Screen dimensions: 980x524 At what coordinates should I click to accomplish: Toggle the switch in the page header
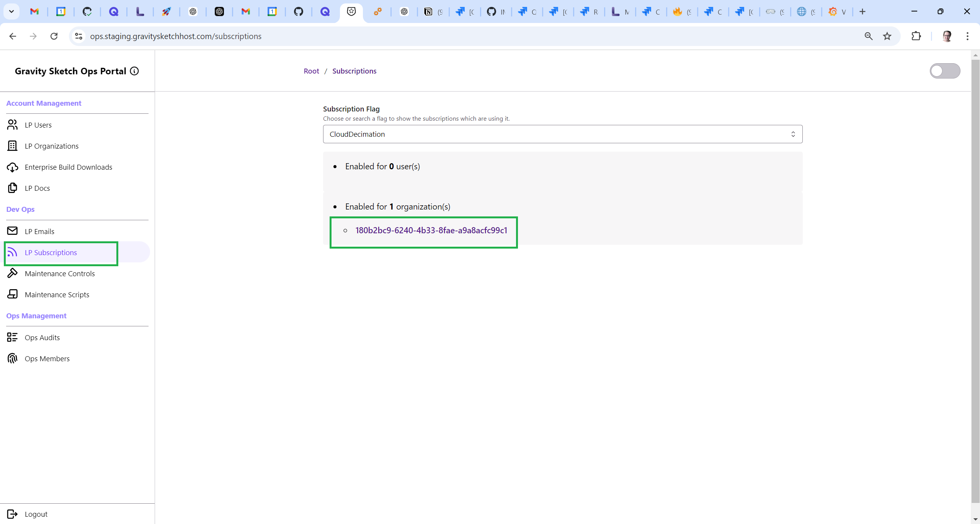pos(945,71)
